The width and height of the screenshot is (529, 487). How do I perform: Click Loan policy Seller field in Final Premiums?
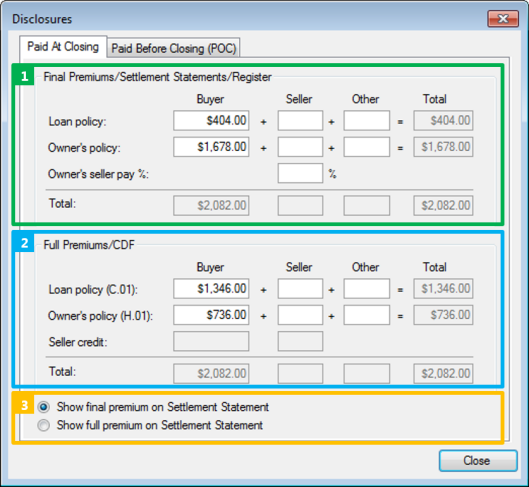pyautogui.click(x=300, y=120)
